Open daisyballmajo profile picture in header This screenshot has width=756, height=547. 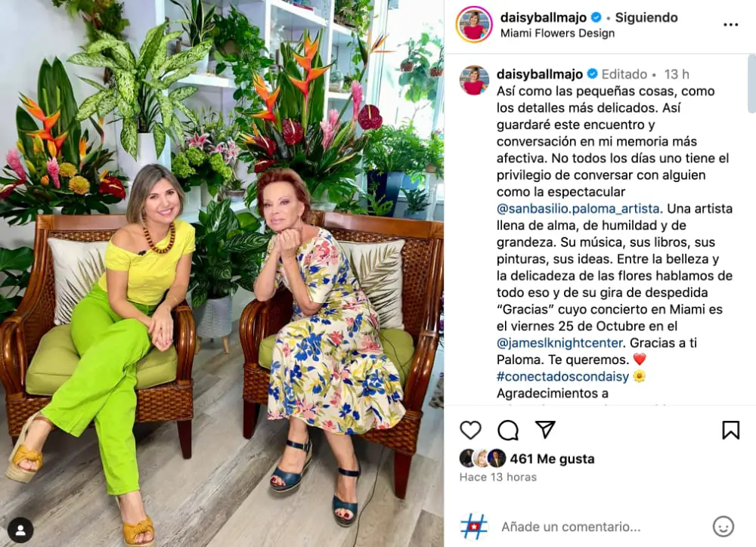point(474,25)
